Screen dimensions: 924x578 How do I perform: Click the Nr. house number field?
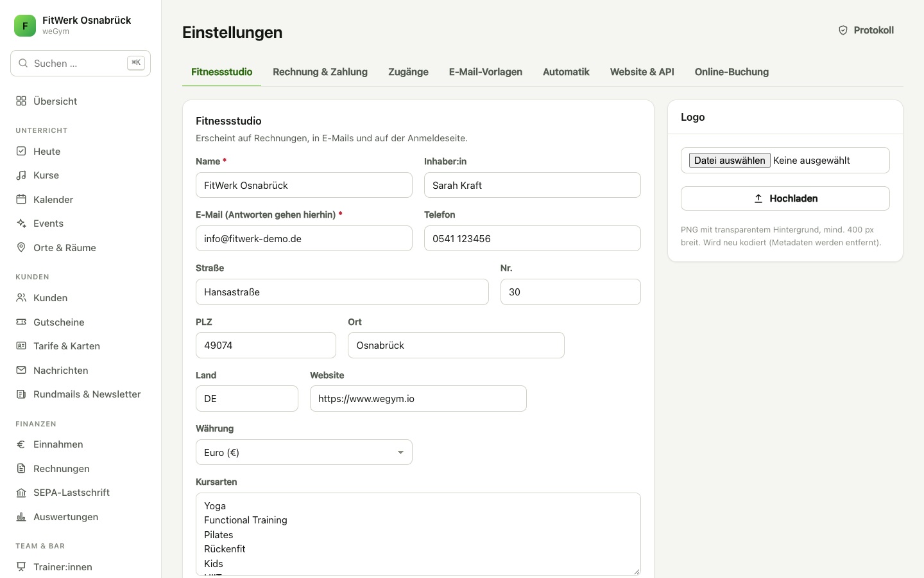[570, 292]
